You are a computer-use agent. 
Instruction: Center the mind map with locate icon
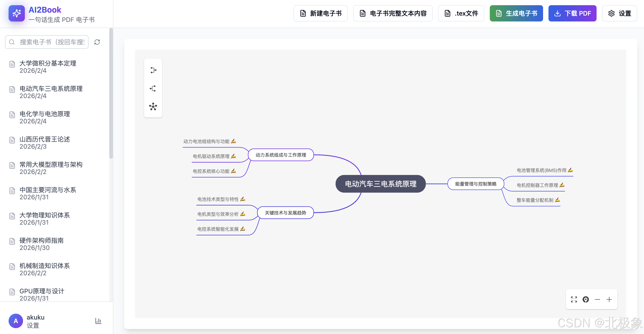coord(586,299)
